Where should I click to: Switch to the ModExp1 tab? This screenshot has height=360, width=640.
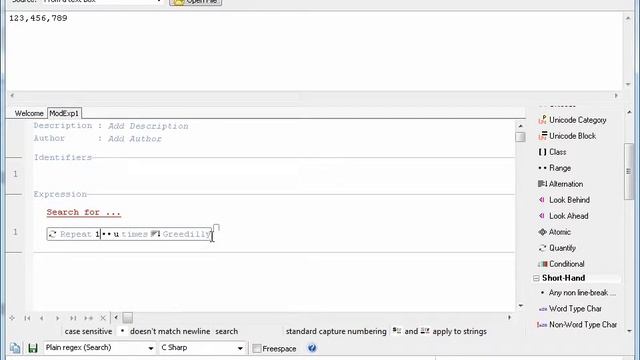[64, 113]
